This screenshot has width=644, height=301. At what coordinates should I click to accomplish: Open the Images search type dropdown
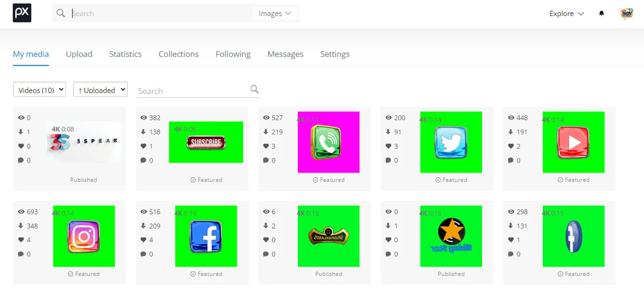[x=275, y=14]
